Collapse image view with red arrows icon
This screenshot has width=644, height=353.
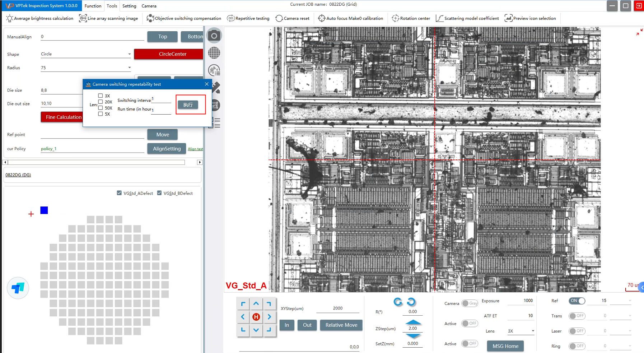pos(639,32)
